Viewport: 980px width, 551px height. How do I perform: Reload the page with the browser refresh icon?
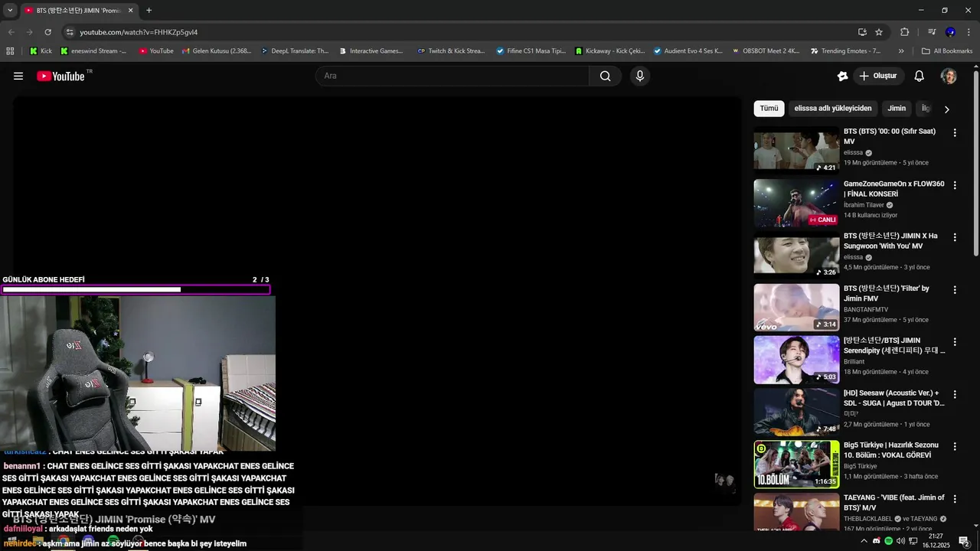[x=47, y=32]
